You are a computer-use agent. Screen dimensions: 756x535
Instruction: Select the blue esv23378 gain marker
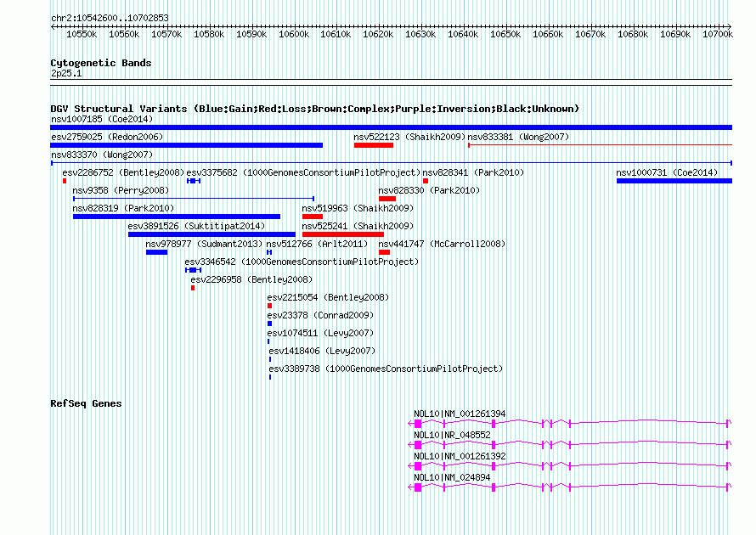(269, 324)
